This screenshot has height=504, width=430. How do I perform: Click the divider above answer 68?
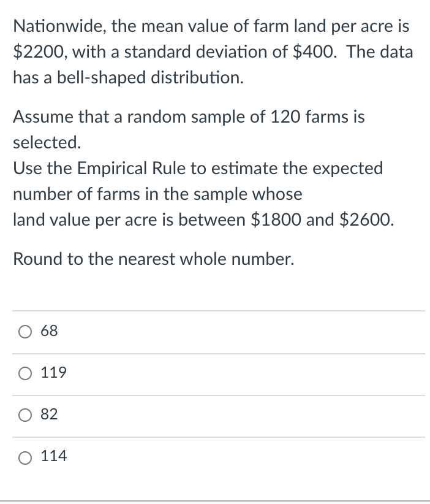pos(214,311)
